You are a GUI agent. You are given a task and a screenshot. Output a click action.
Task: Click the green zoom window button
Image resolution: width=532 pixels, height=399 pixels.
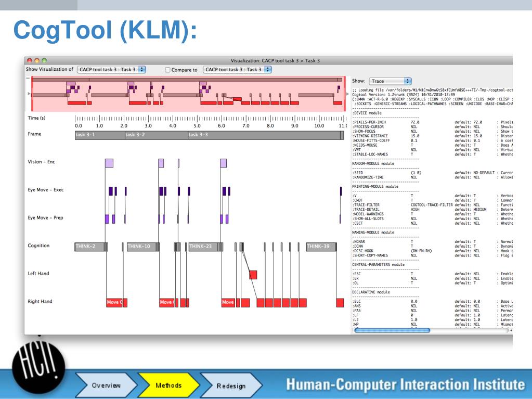[x=44, y=60]
